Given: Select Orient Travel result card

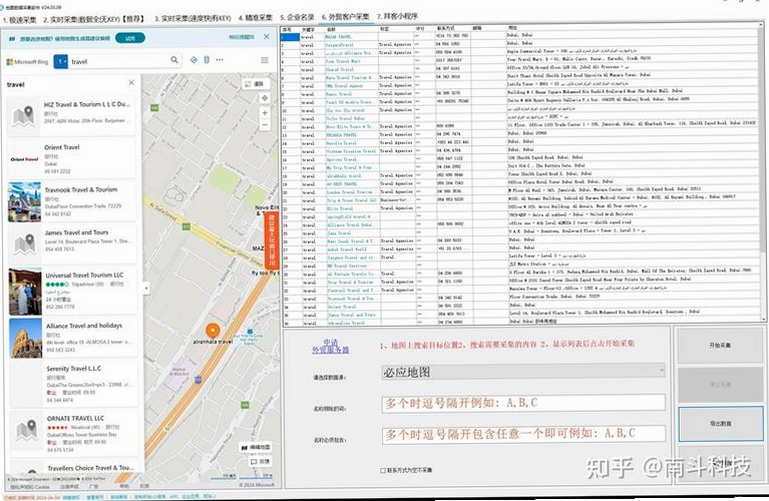Looking at the screenshot, I should click(x=72, y=159).
